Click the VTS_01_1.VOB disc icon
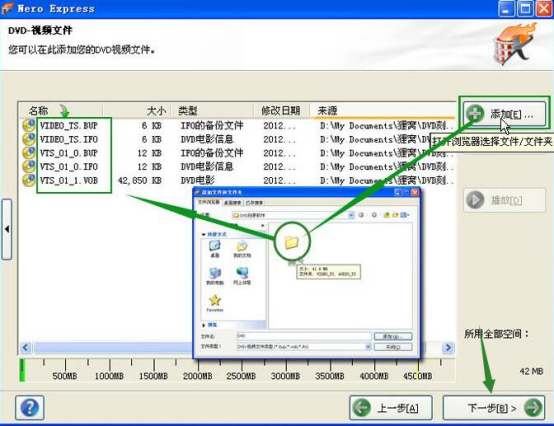This screenshot has height=426, width=554. (28, 180)
